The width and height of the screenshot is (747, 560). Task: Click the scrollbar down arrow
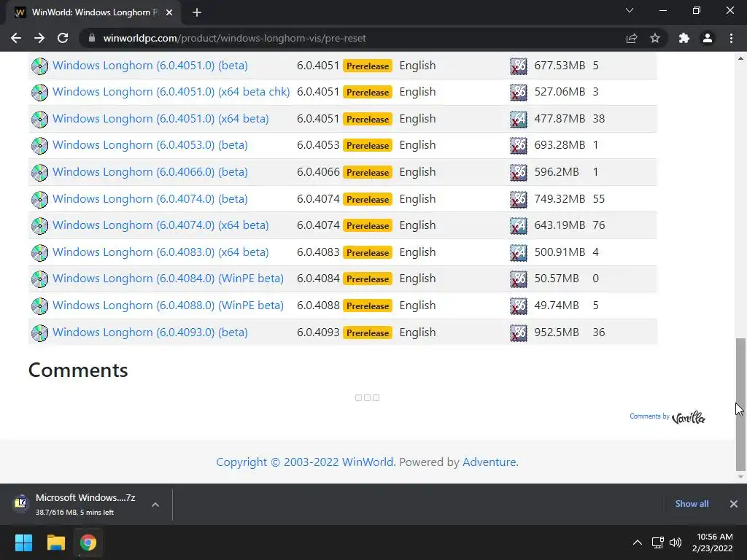pos(740,477)
